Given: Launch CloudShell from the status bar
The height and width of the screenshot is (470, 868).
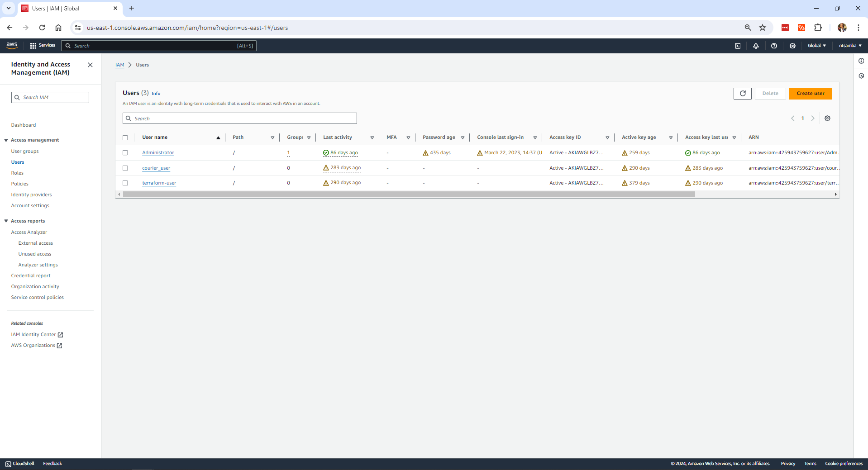Looking at the screenshot, I should [x=19, y=463].
